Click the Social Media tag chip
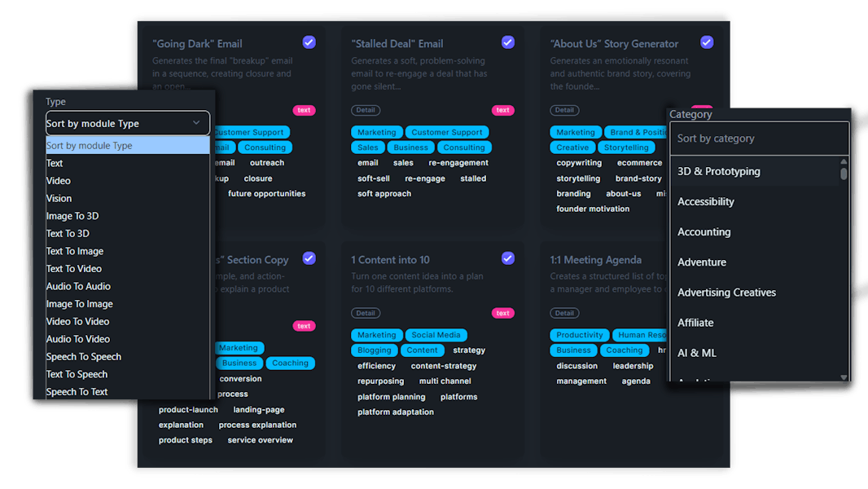Image resolution: width=868 pixels, height=489 pixels. point(436,335)
